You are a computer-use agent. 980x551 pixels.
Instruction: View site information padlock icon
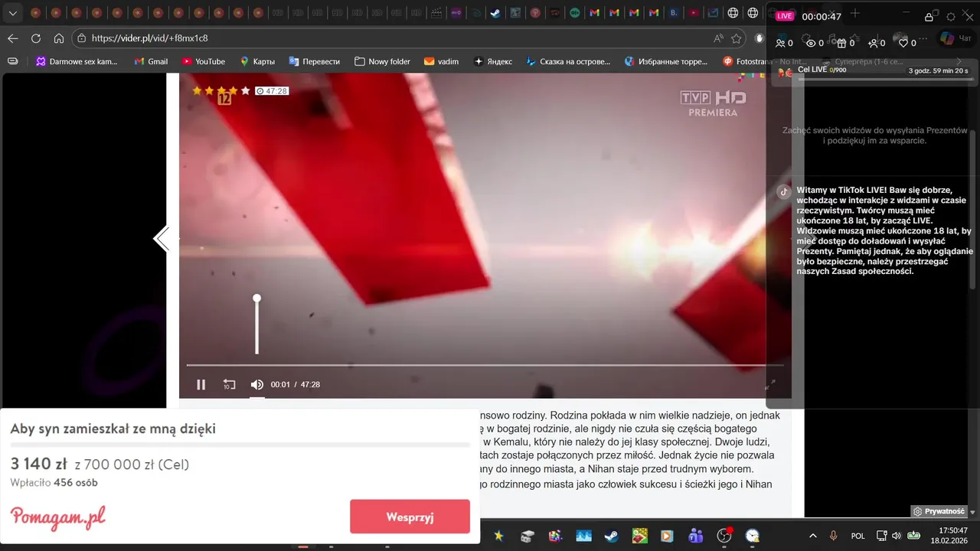[x=81, y=38]
